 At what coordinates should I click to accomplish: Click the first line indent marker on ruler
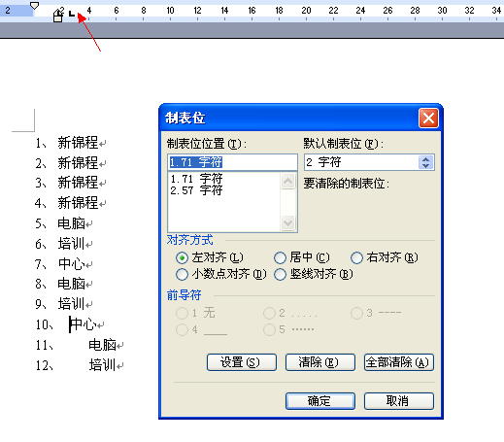pyautogui.click(x=34, y=5)
